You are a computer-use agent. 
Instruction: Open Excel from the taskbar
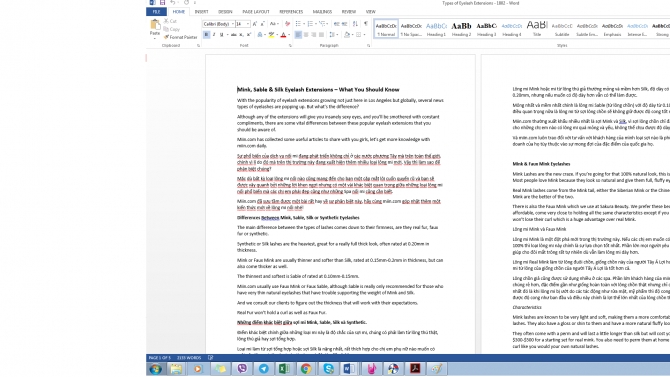(x=285, y=368)
